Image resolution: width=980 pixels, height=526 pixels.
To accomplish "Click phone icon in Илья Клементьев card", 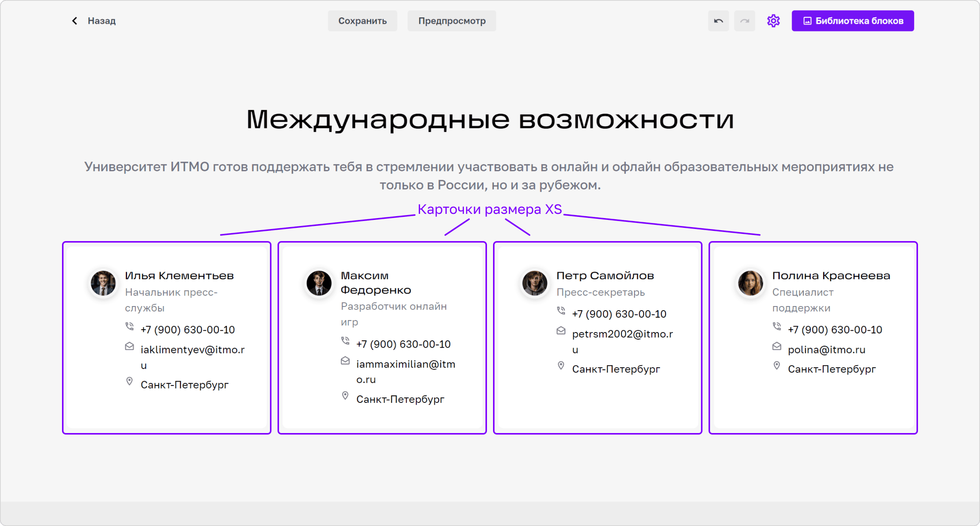I will coord(129,326).
